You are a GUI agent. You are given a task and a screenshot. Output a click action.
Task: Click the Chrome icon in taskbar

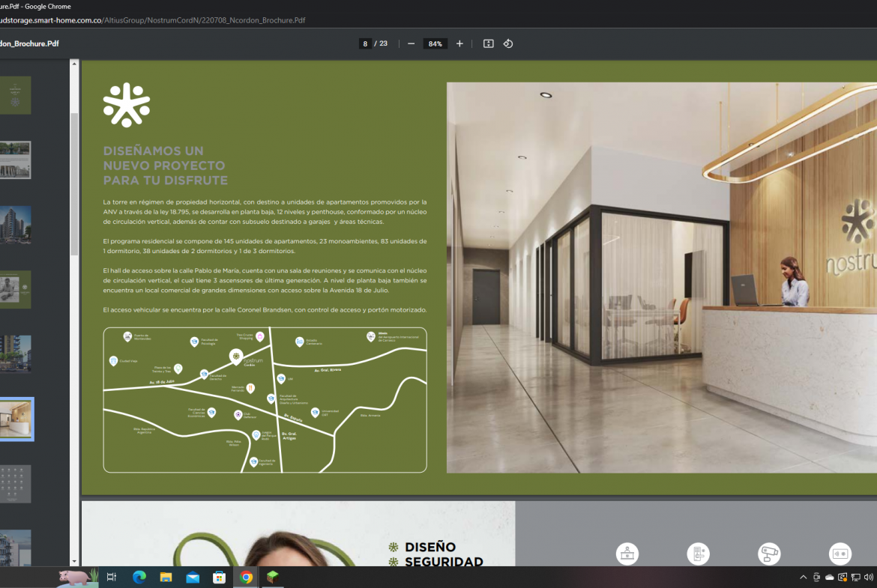[x=246, y=577]
